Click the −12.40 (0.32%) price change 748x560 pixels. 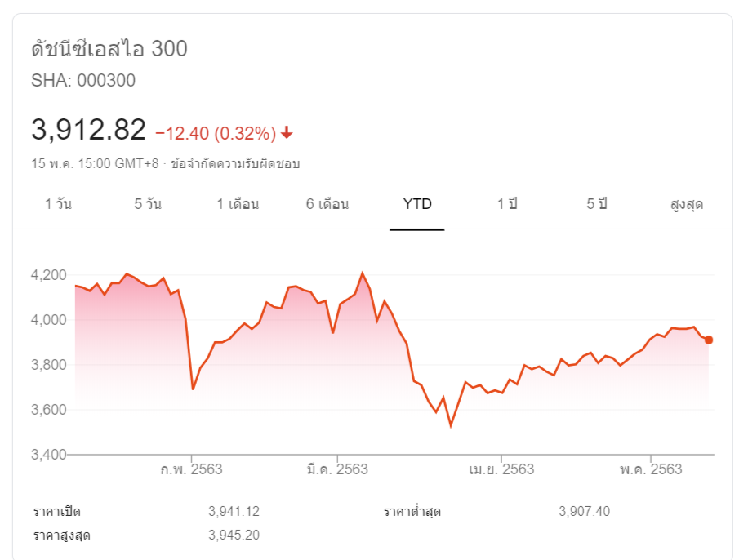click(x=215, y=133)
